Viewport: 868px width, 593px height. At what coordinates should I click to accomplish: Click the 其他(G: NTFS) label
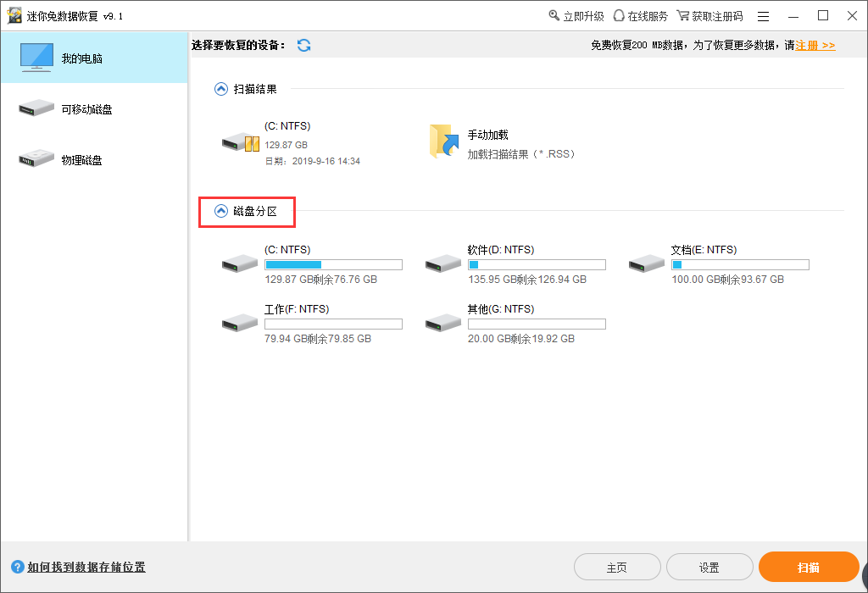[500, 308]
